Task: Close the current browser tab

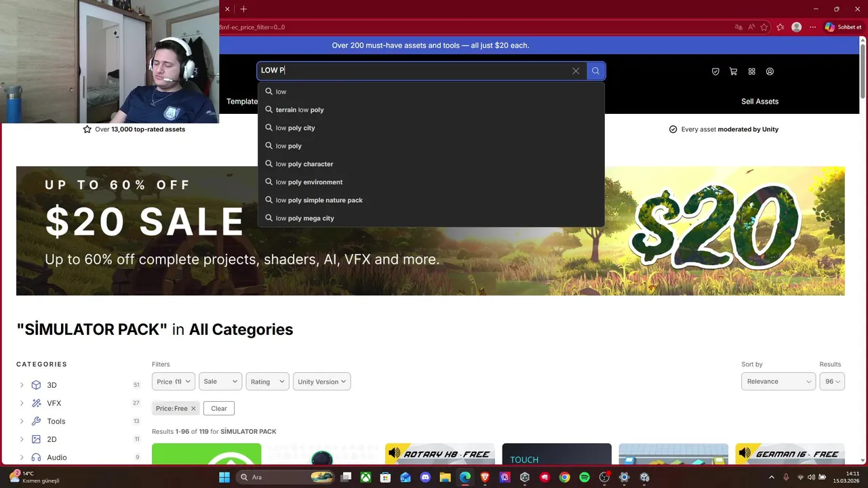Action: [x=227, y=9]
